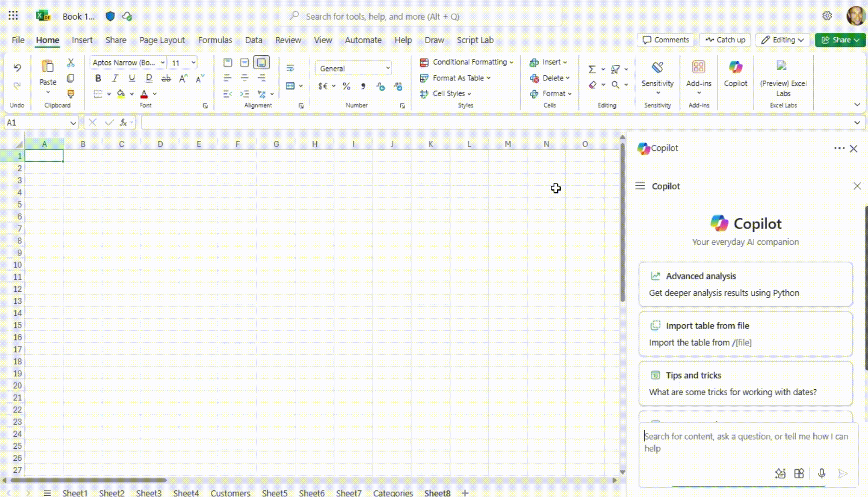Open the number format General dropdown
This screenshot has height=497, width=868.
[354, 68]
